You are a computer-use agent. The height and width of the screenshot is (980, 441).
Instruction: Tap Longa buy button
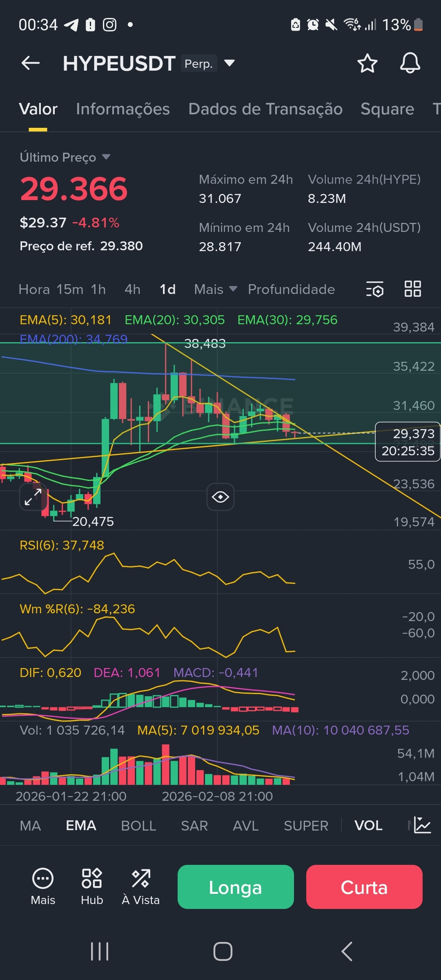click(236, 887)
